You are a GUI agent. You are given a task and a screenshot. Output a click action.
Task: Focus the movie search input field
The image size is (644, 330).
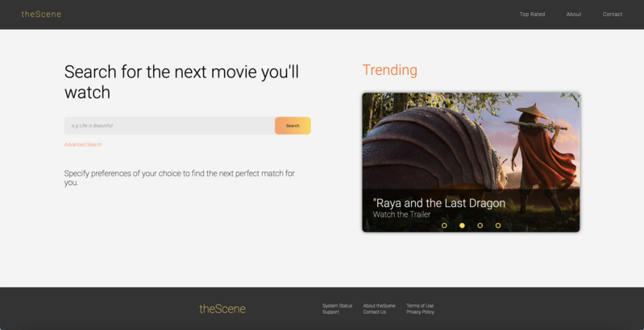pyautogui.click(x=169, y=126)
